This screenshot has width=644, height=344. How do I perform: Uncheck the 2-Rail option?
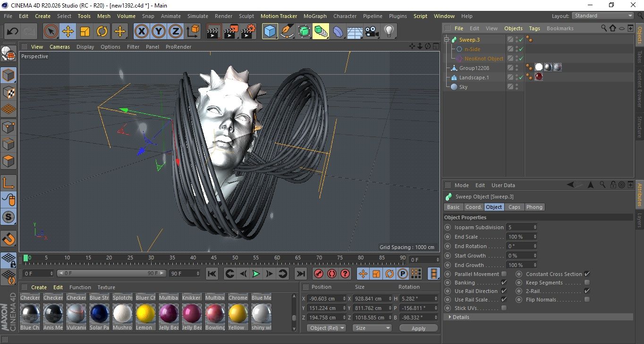[x=587, y=291]
